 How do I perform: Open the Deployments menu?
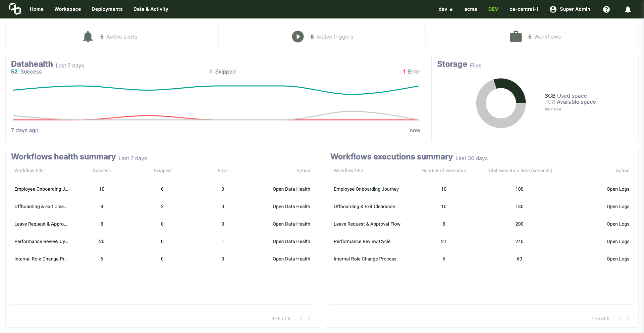[x=107, y=9]
